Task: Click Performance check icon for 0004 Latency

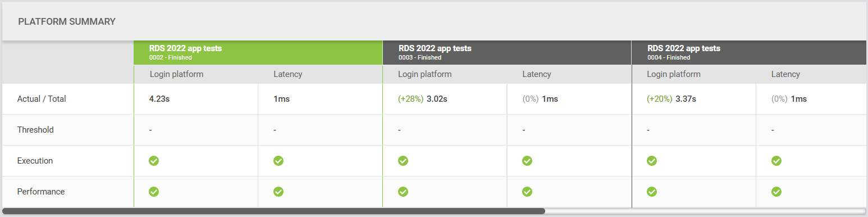Action: [776, 192]
